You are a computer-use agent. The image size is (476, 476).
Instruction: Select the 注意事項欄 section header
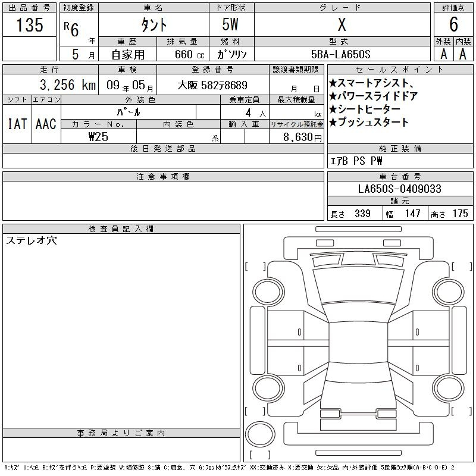coord(163,177)
